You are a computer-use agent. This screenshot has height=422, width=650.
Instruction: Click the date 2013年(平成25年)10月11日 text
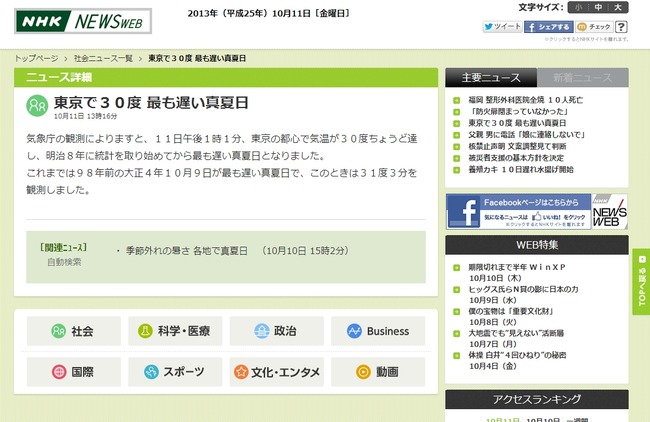pyautogui.click(x=269, y=14)
